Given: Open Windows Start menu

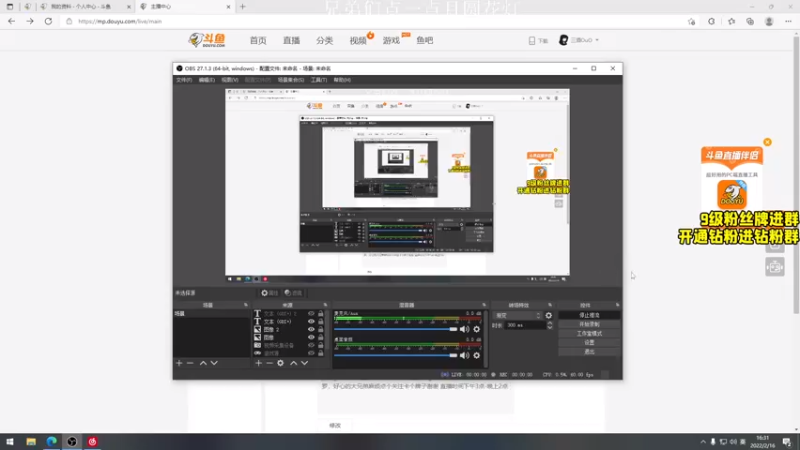Looking at the screenshot, I should pos(10,442).
